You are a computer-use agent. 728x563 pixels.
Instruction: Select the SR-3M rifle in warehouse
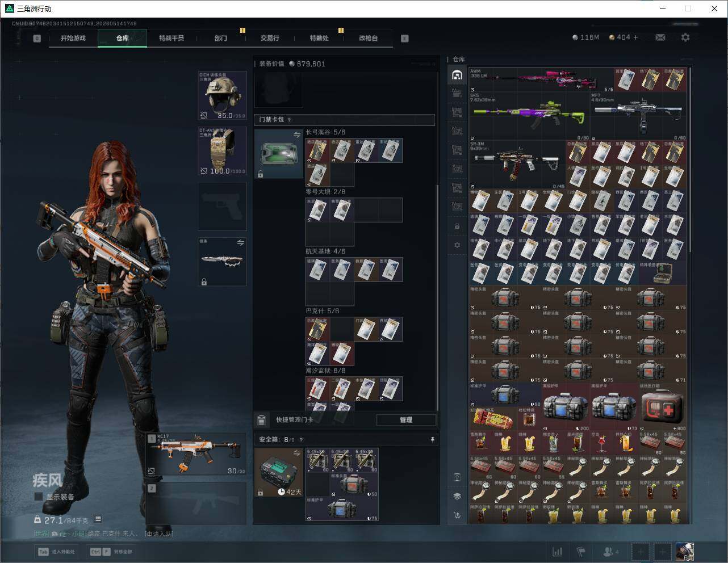click(x=518, y=165)
